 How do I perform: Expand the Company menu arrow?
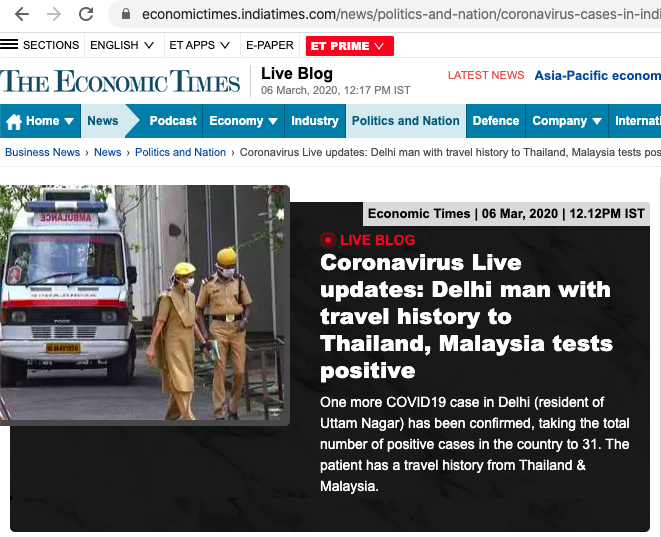point(597,121)
